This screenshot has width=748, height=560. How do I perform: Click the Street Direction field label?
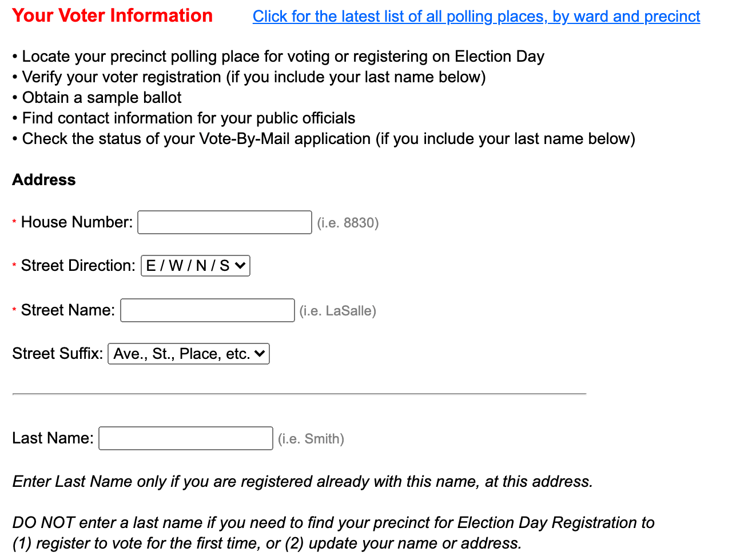[76, 265]
